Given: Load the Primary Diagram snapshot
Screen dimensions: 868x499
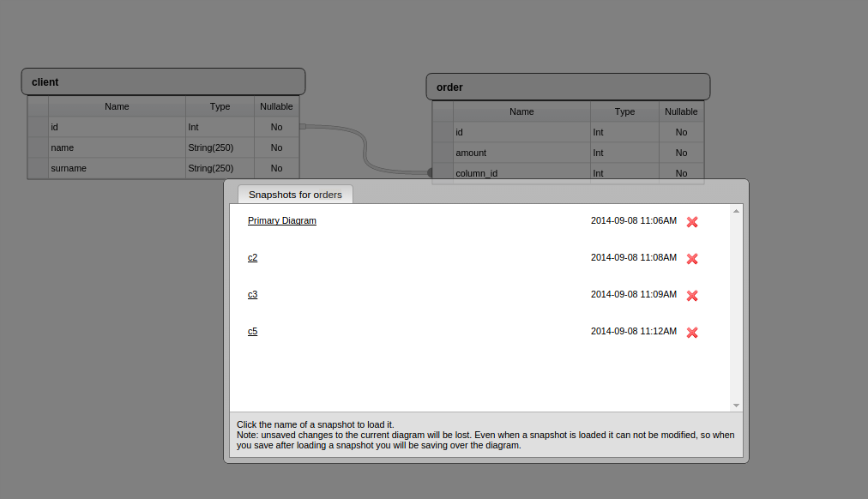Looking at the screenshot, I should tap(281, 220).
